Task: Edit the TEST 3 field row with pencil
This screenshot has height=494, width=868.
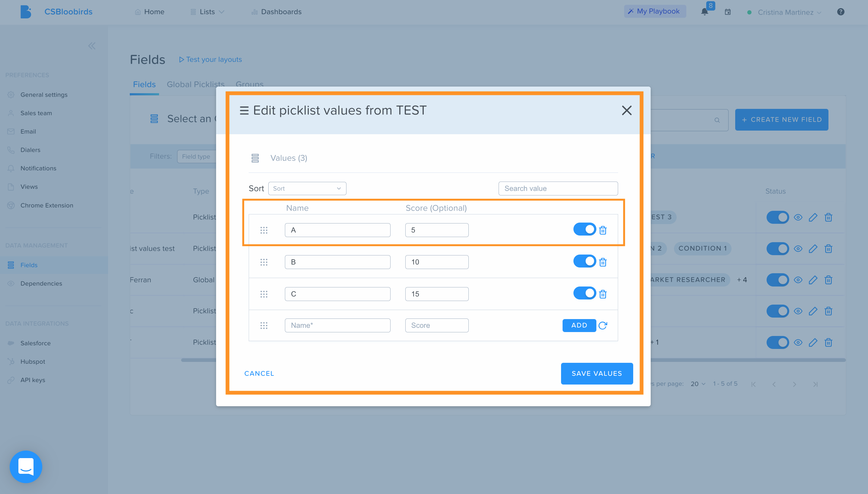Action: click(x=813, y=217)
